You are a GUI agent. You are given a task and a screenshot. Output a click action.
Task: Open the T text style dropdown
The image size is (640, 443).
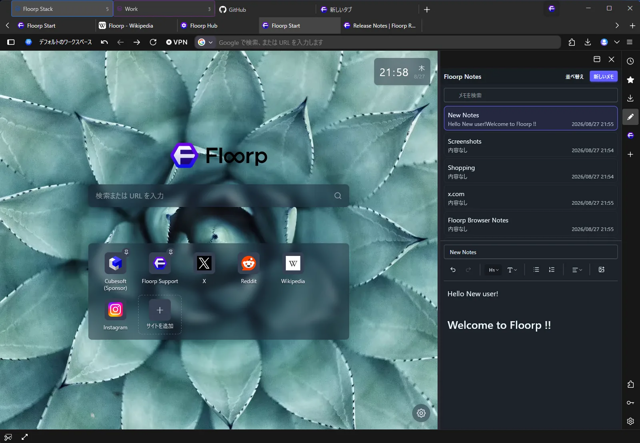point(512,269)
